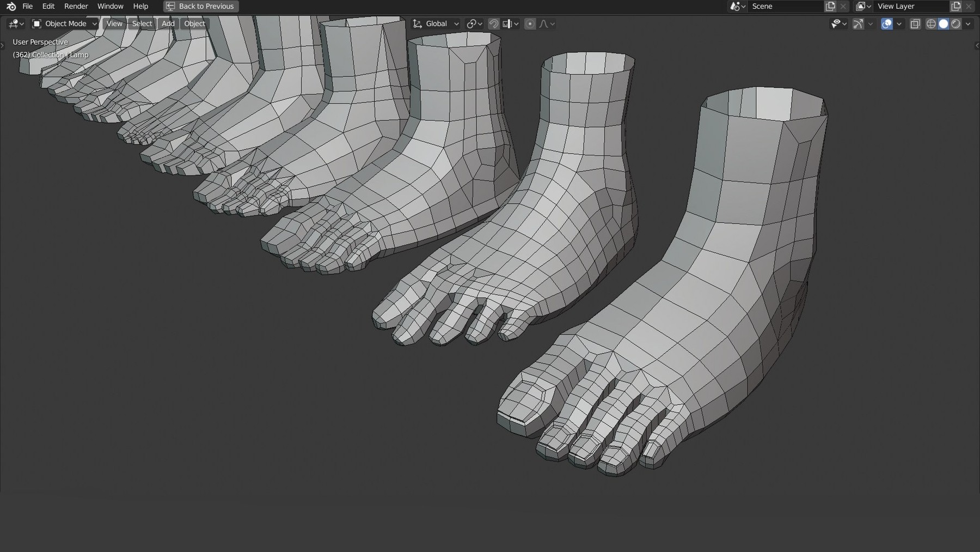Toggle the viewport overlays
The image size is (980, 552).
coord(887,23)
